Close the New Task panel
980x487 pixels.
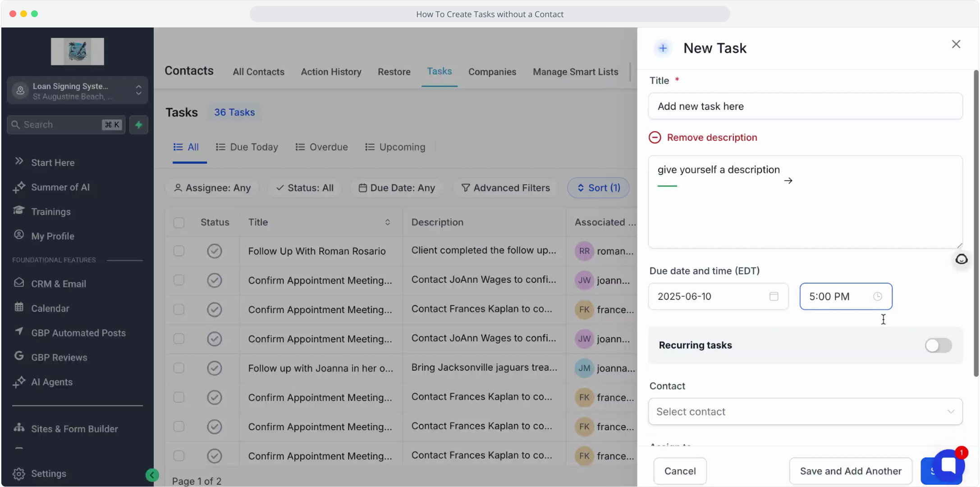(x=956, y=44)
